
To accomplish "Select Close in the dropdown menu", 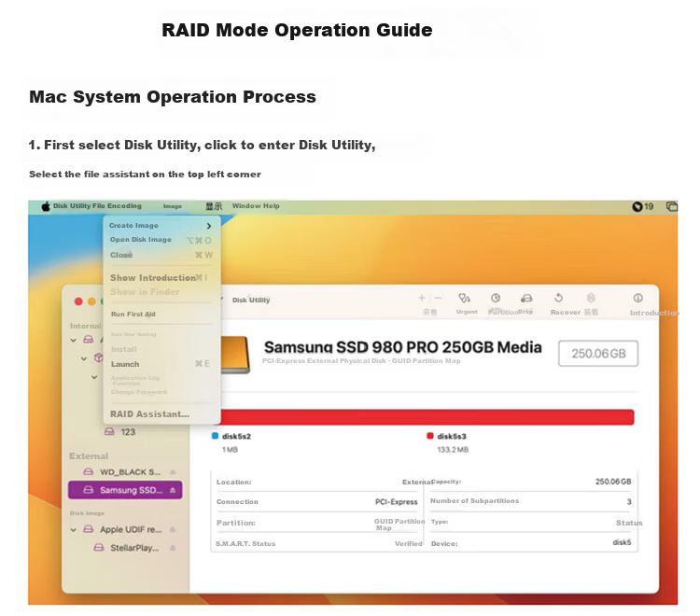I will [121, 255].
